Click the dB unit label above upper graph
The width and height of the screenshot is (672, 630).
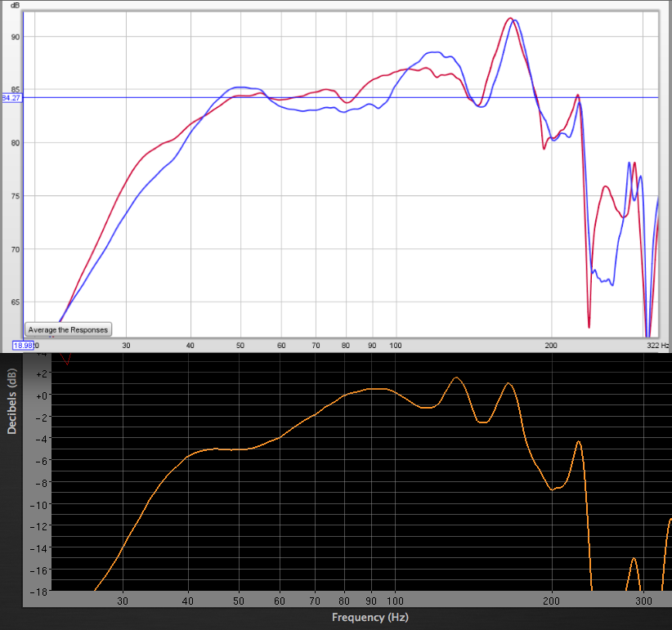15,5
